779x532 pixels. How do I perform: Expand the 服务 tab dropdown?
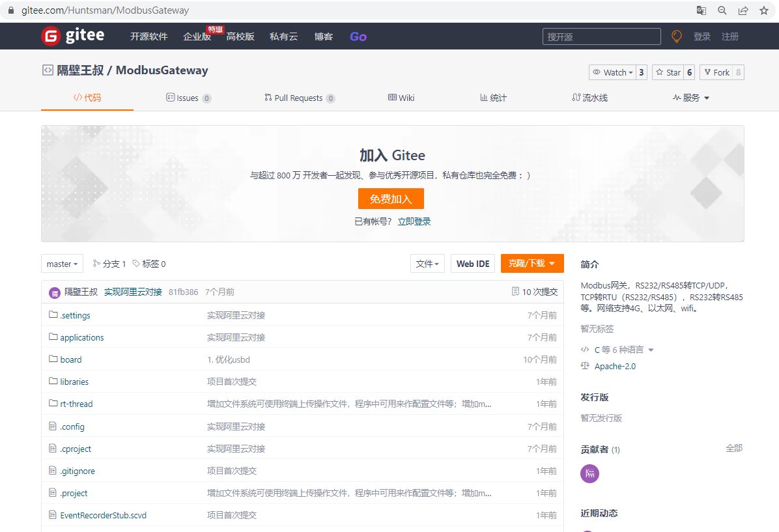[690, 98]
